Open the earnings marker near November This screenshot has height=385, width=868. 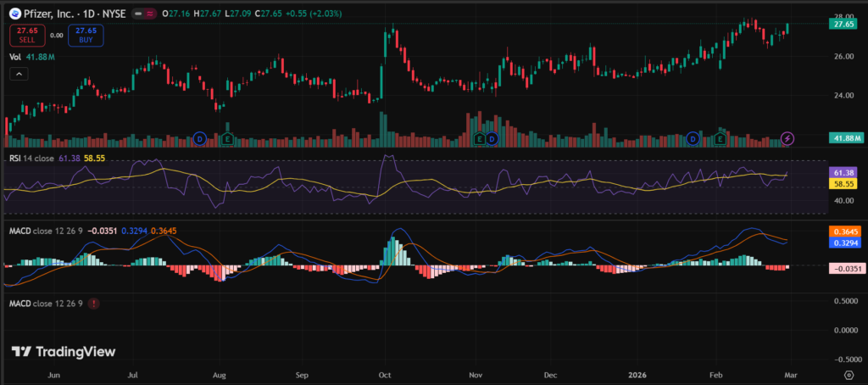[480, 138]
